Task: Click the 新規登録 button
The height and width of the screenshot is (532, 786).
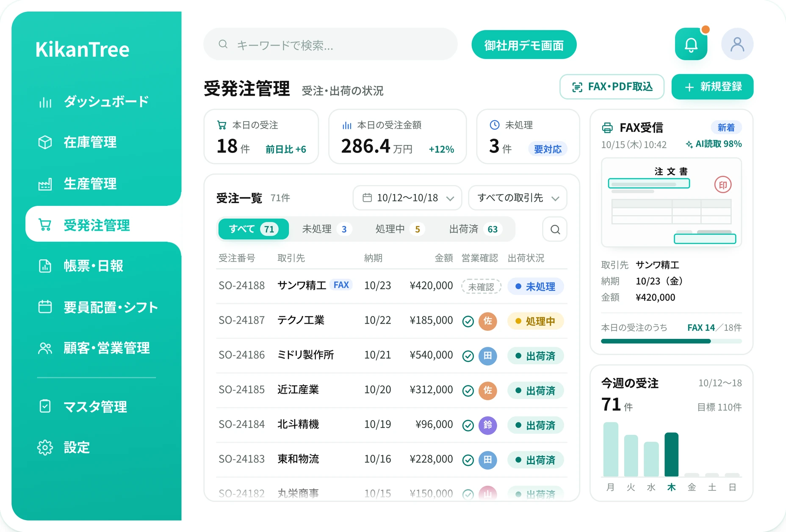Action: point(712,87)
